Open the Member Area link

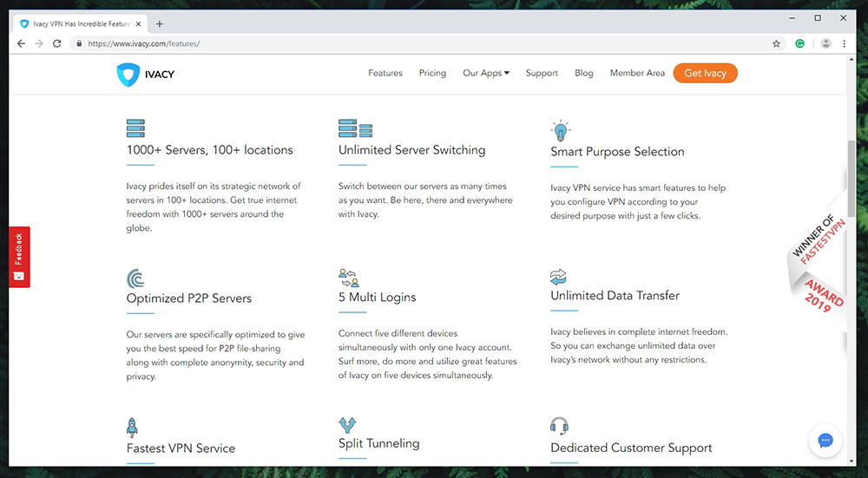(x=637, y=73)
